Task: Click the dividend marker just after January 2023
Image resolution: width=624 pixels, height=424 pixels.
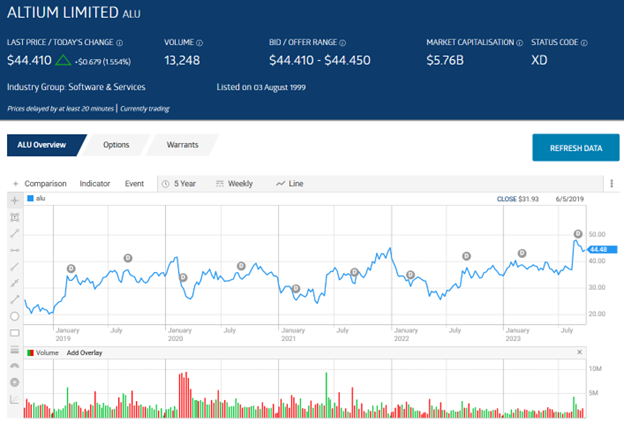Action: point(522,253)
